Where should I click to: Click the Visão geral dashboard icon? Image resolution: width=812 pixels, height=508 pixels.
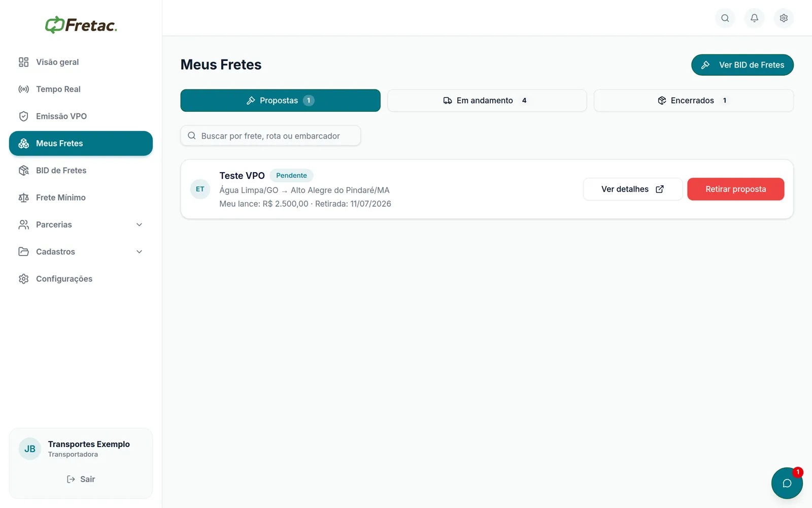point(24,62)
